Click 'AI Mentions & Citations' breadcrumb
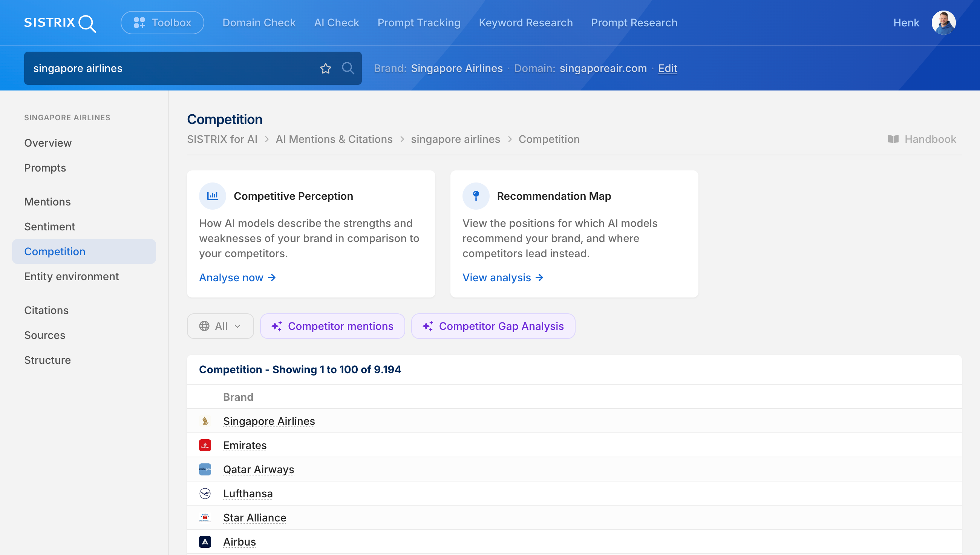The height and width of the screenshot is (555, 980). 334,139
